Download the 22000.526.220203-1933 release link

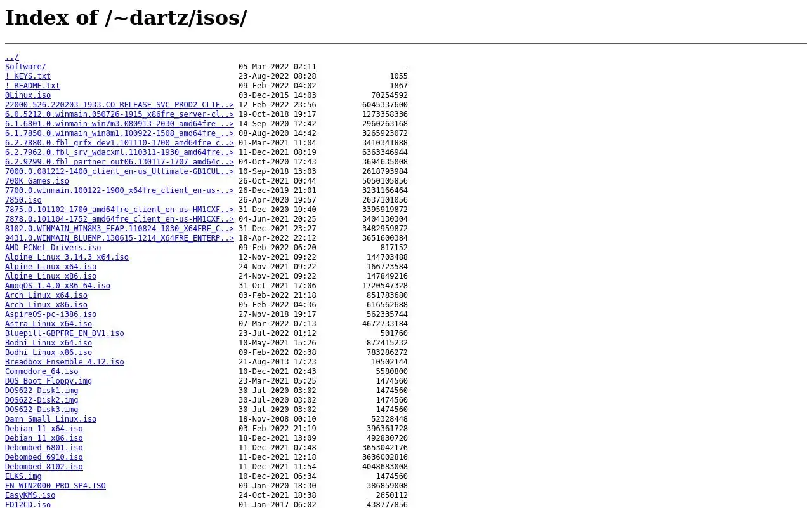[x=119, y=105]
